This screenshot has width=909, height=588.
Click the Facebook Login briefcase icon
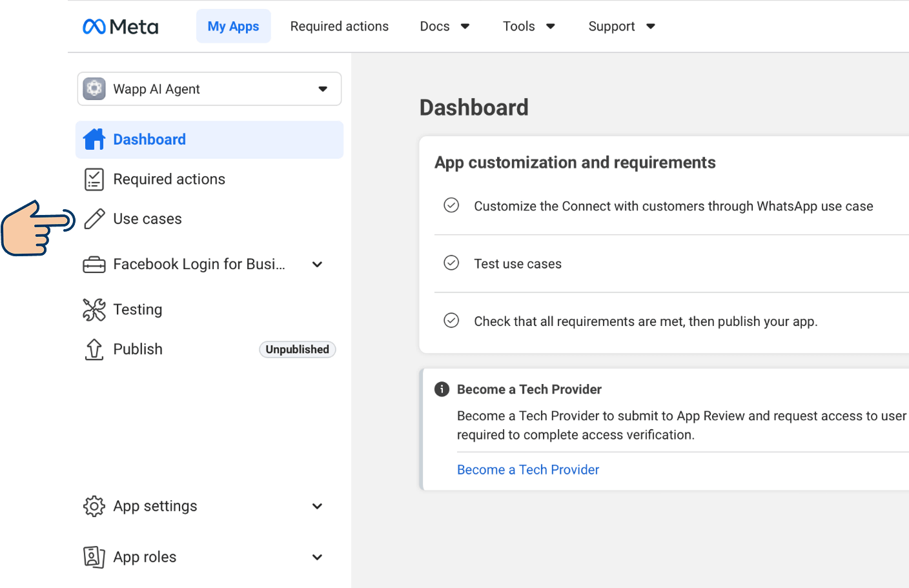tap(94, 265)
